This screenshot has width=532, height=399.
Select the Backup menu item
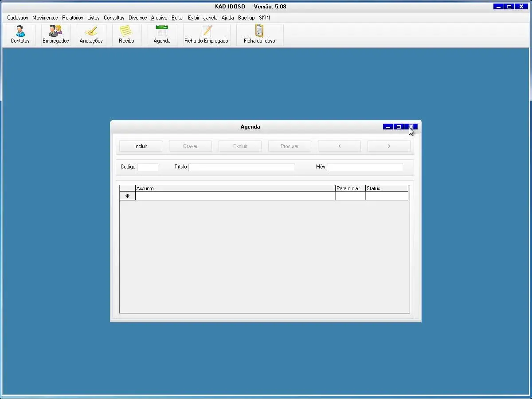pyautogui.click(x=246, y=18)
